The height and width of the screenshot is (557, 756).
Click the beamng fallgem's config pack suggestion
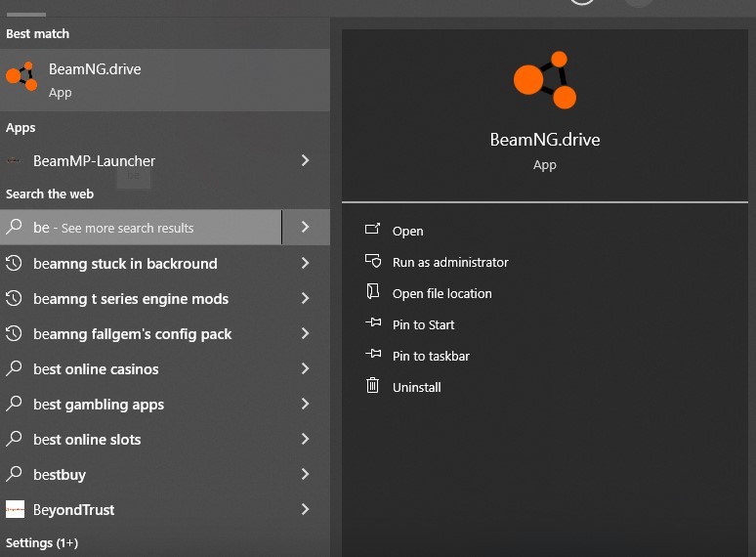tap(133, 334)
